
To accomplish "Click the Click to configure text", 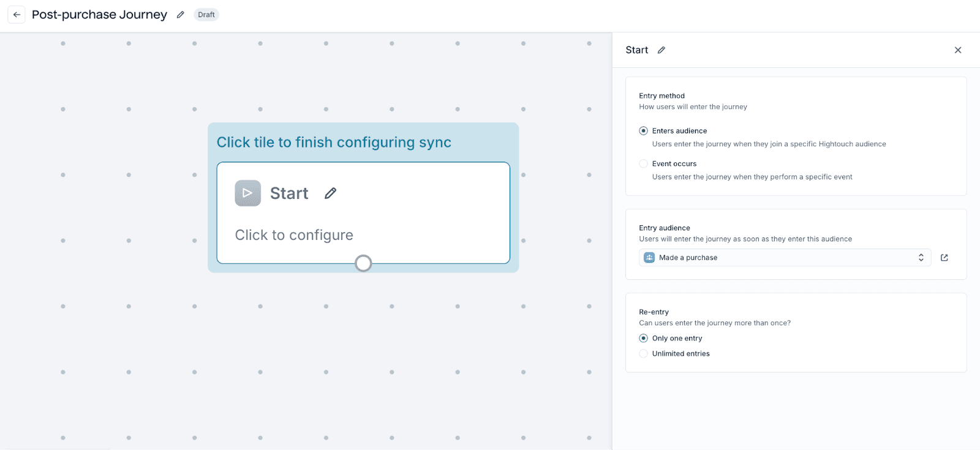I will point(294,235).
